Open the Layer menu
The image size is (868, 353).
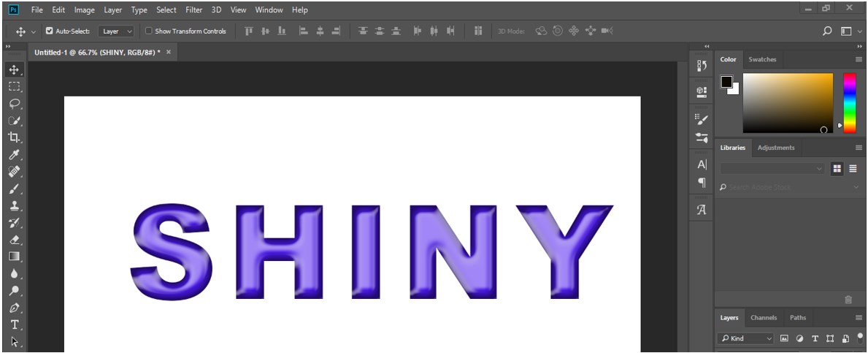pyautogui.click(x=113, y=10)
